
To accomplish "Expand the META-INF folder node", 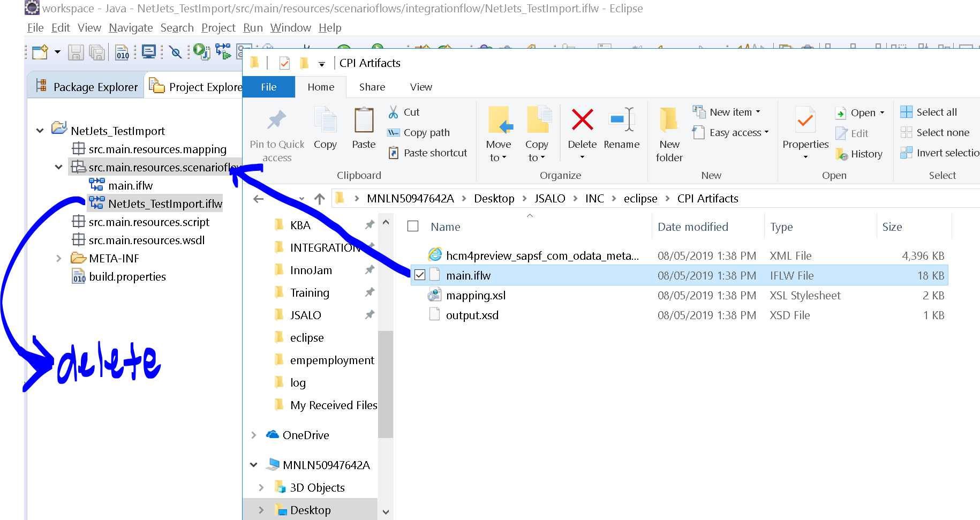I will [x=58, y=258].
